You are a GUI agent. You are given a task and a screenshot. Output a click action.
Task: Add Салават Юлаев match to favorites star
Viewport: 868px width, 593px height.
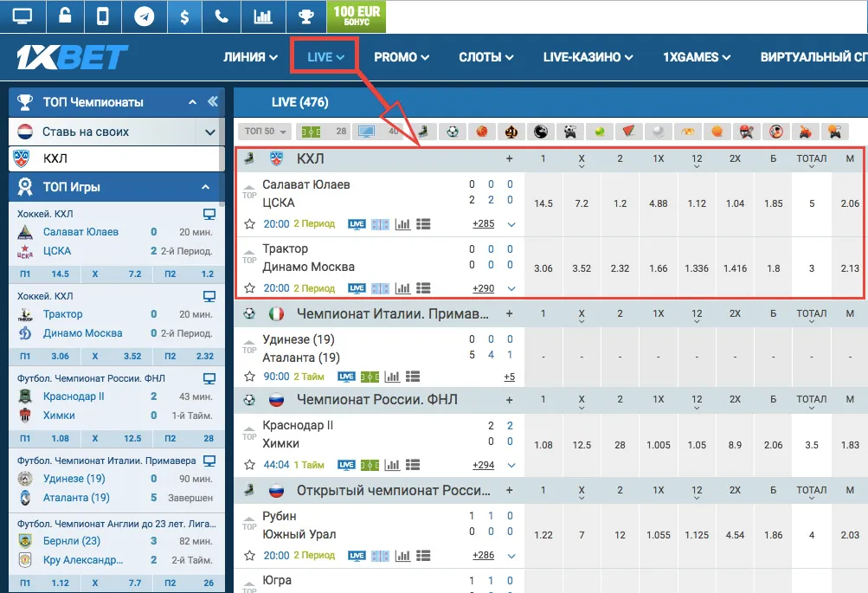coord(249,224)
